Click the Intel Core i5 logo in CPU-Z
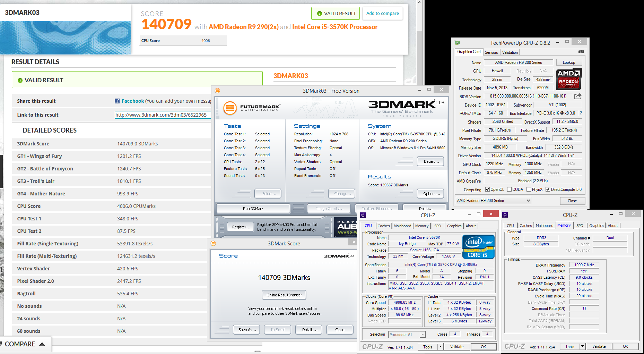The height and width of the screenshot is (354, 644). tap(478, 246)
